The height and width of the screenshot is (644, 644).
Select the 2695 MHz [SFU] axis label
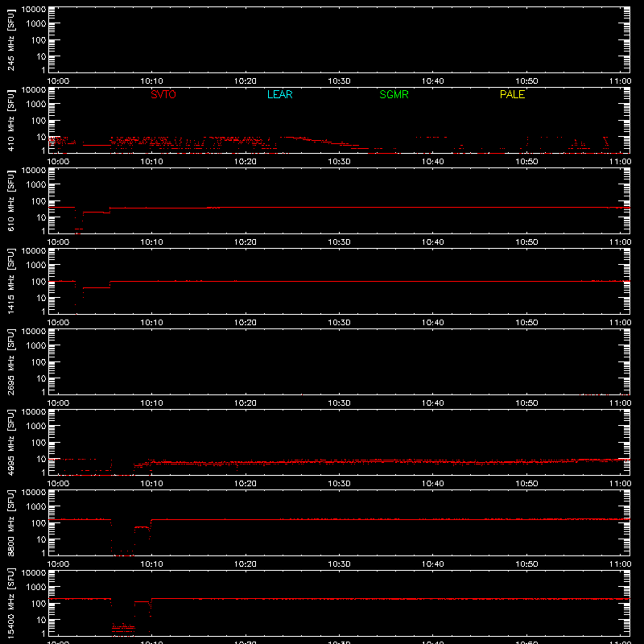pyautogui.click(x=10, y=361)
